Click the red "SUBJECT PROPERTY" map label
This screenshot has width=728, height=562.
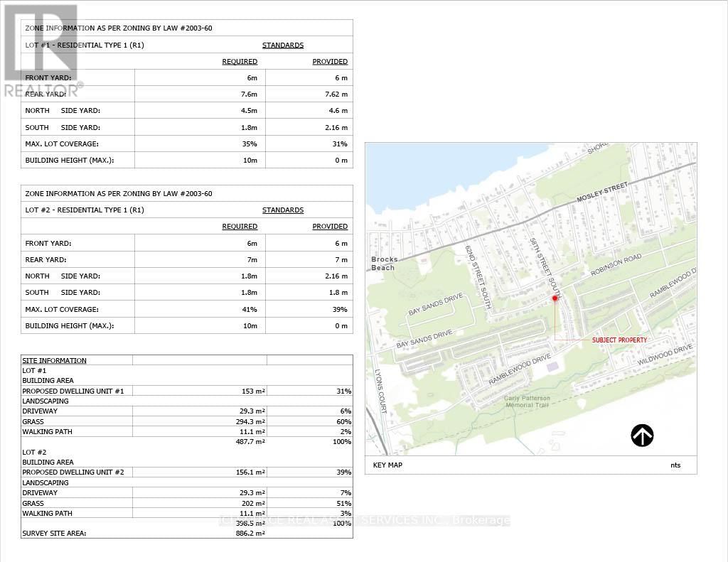[x=619, y=340]
